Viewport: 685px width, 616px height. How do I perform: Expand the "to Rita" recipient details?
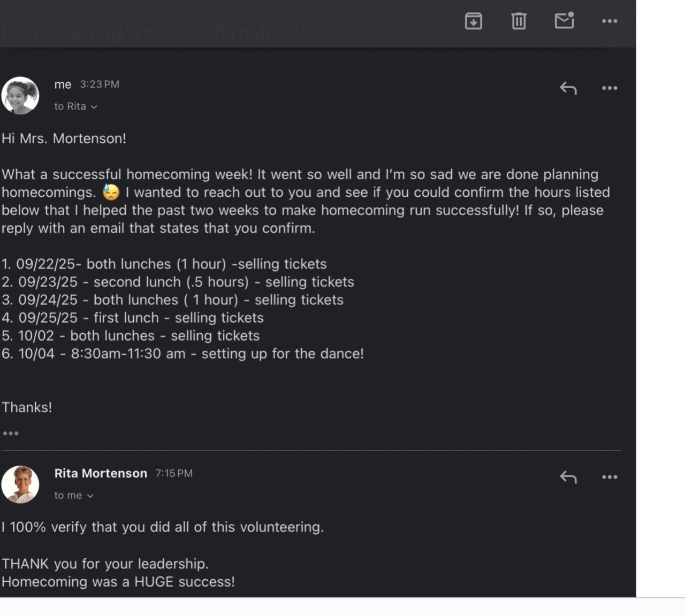pyautogui.click(x=75, y=106)
